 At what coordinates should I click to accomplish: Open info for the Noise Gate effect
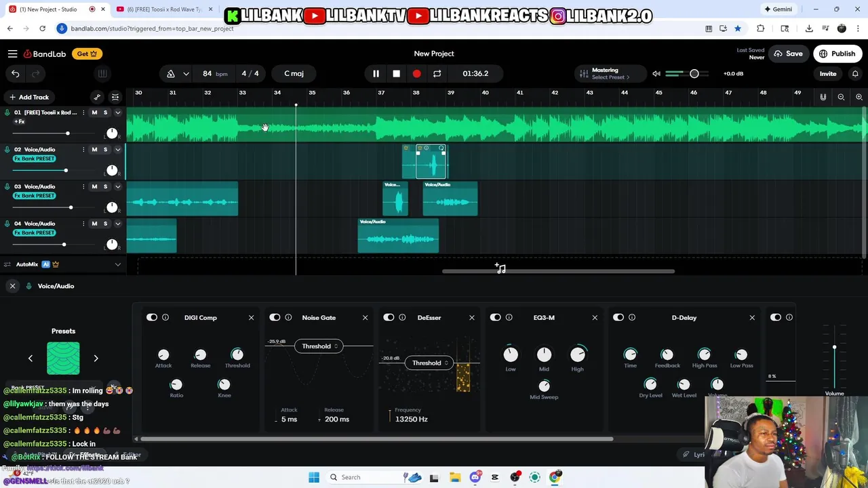click(288, 317)
